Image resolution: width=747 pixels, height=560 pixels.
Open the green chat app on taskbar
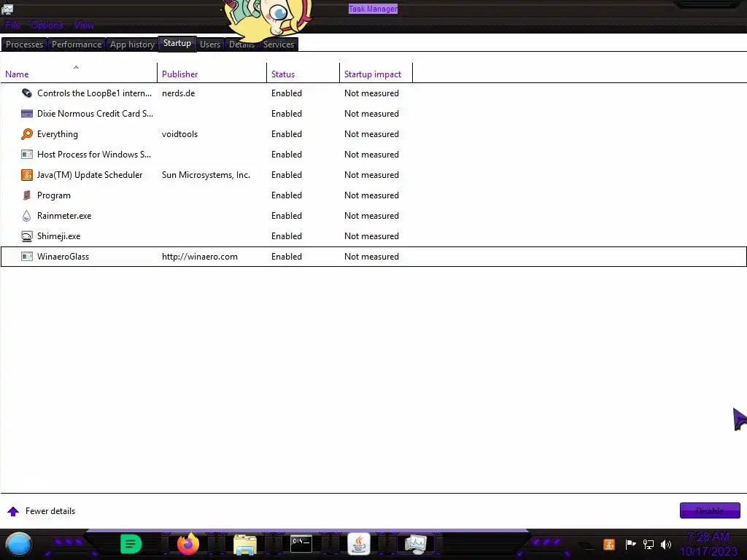pyautogui.click(x=131, y=544)
